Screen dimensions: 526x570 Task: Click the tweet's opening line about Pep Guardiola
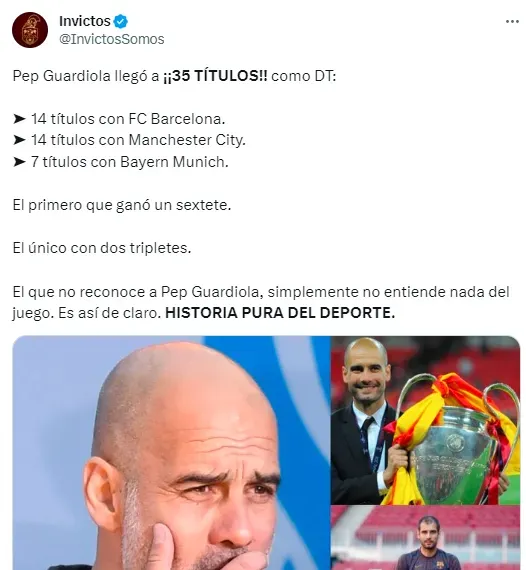pos(174,76)
